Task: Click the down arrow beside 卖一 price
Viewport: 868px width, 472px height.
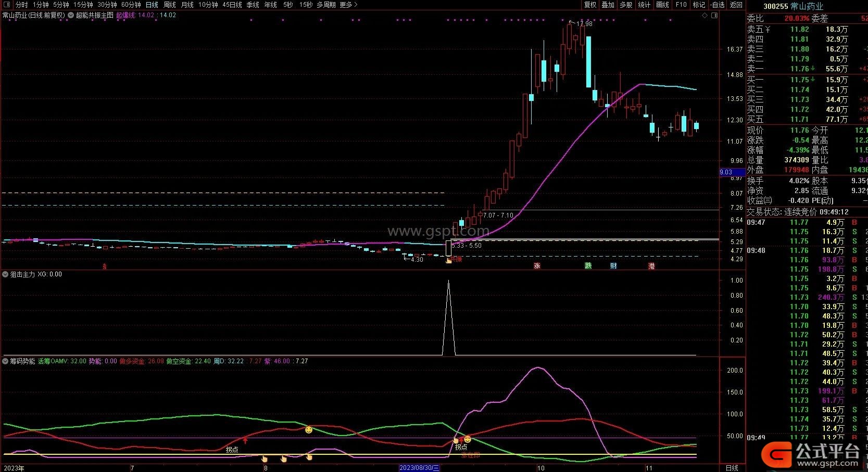Action: [813, 69]
